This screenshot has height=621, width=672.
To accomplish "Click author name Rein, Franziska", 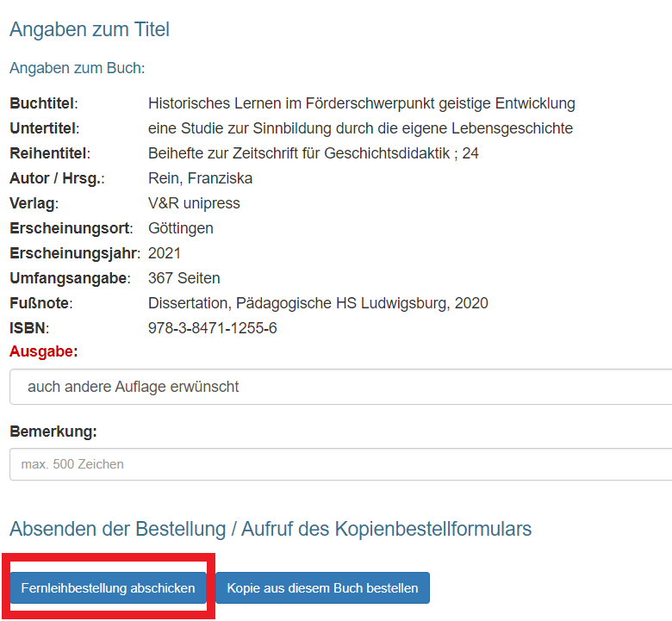I will [200, 177].
